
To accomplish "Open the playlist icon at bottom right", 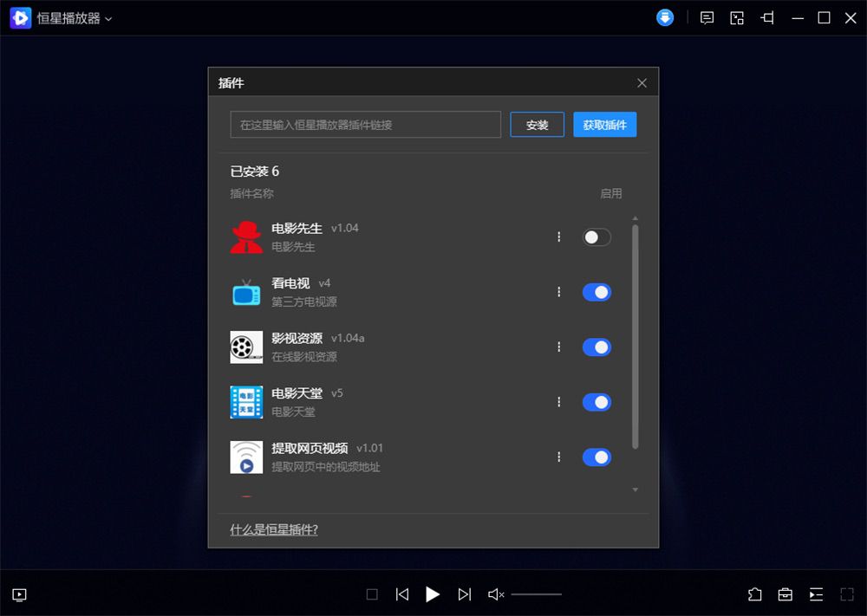I will point(816,594).
